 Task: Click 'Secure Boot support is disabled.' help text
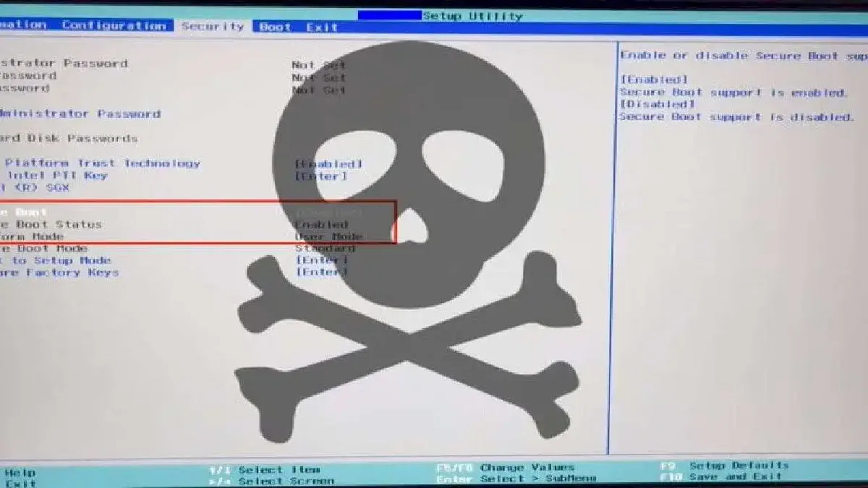(x=737, y=117)
